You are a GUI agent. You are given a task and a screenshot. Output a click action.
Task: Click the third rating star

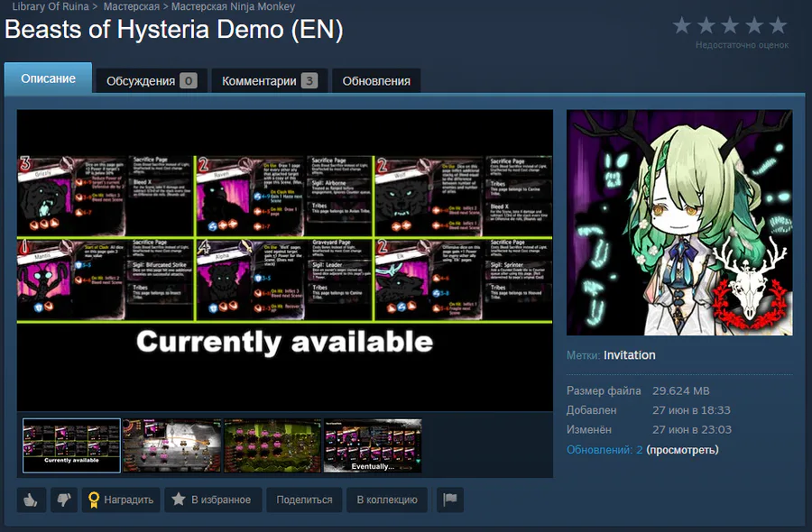[730, 25]
